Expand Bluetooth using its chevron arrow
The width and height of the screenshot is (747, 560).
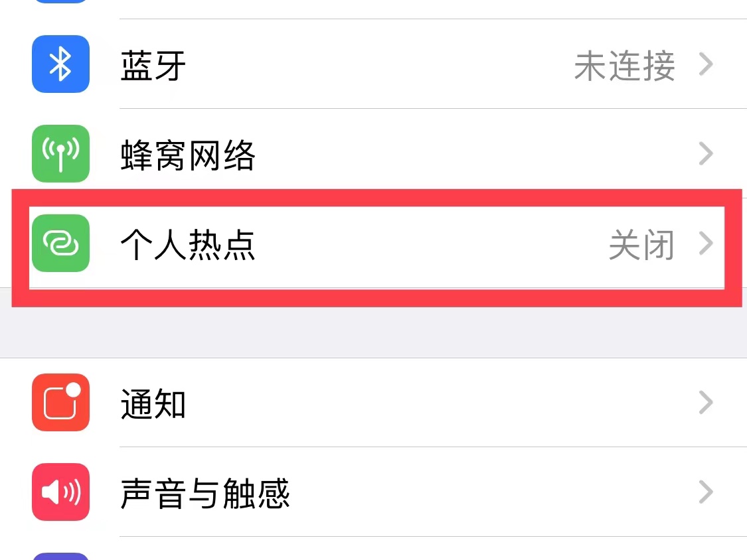[706, 64]
